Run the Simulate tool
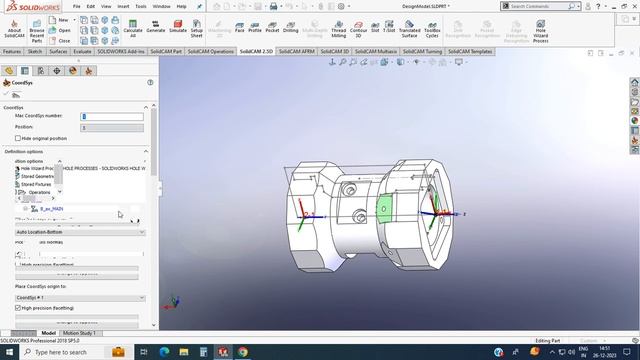Image resolution: width=640 pixels, height=360 pixels. tap(178, 27)
